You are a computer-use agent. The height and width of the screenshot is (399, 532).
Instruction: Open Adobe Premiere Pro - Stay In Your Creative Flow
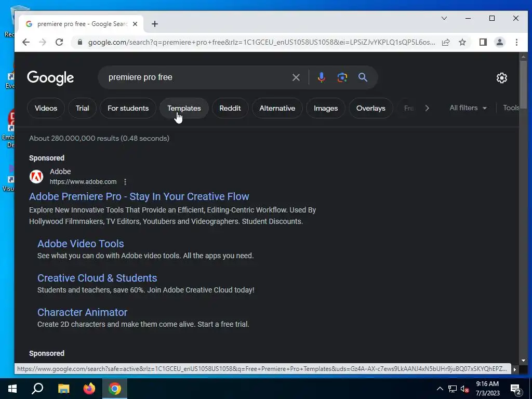point(139,196)
